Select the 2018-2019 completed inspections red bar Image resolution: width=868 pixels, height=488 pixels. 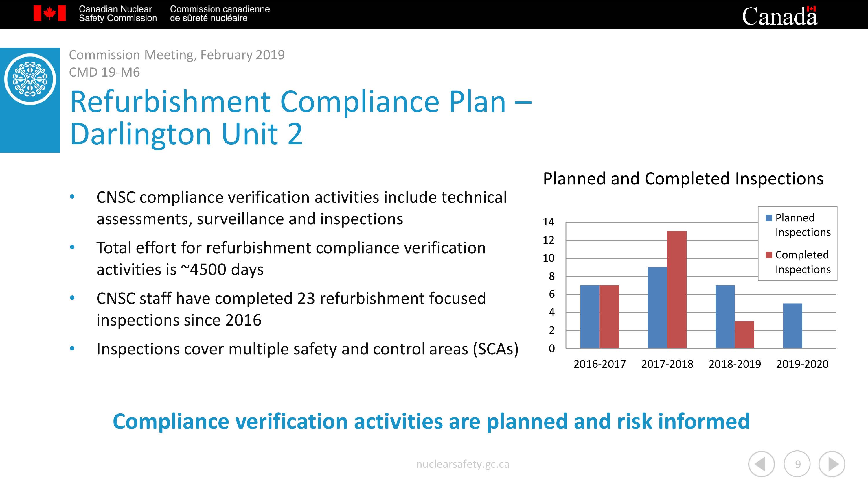(744, 335)
